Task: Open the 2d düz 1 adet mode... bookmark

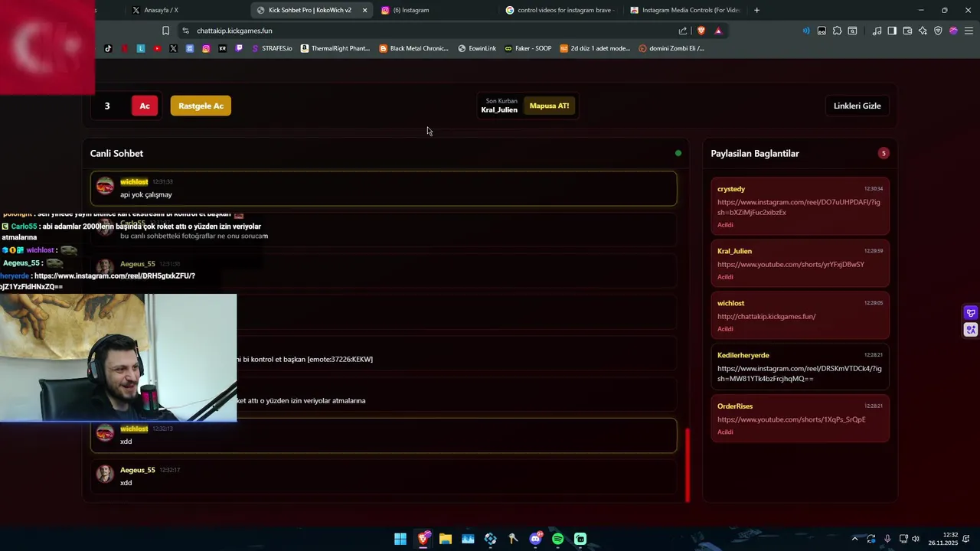Action: point(595,48)
